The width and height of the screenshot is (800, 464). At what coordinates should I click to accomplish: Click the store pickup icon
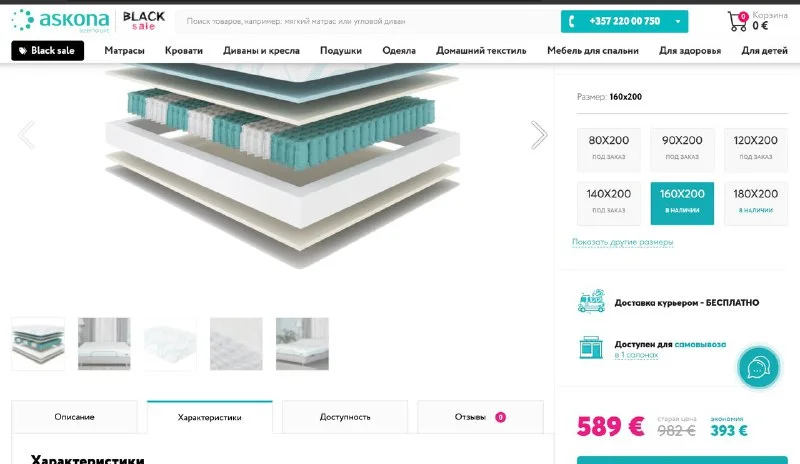pyautogui.click(x=591, y=348)
